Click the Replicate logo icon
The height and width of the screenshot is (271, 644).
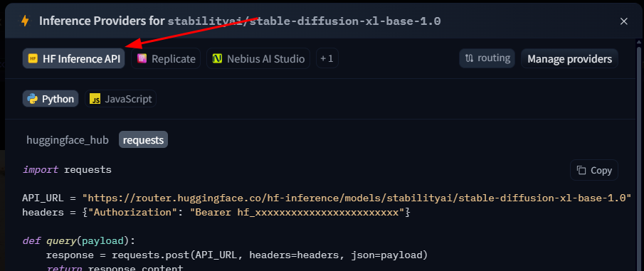click(142, 59)
